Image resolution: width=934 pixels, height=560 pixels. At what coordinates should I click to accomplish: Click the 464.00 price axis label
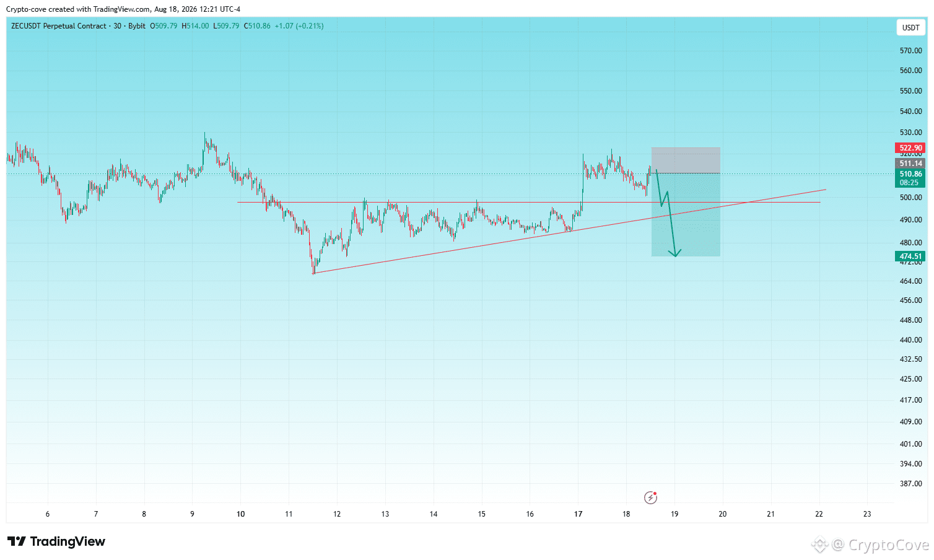coord(910,281)
